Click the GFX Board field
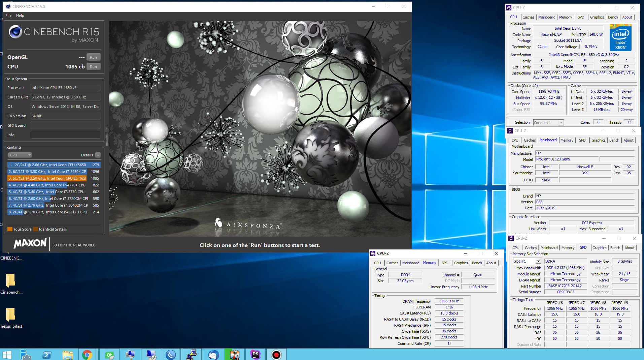The height and width of the screenshot is (360, 644). click(65, 125)
